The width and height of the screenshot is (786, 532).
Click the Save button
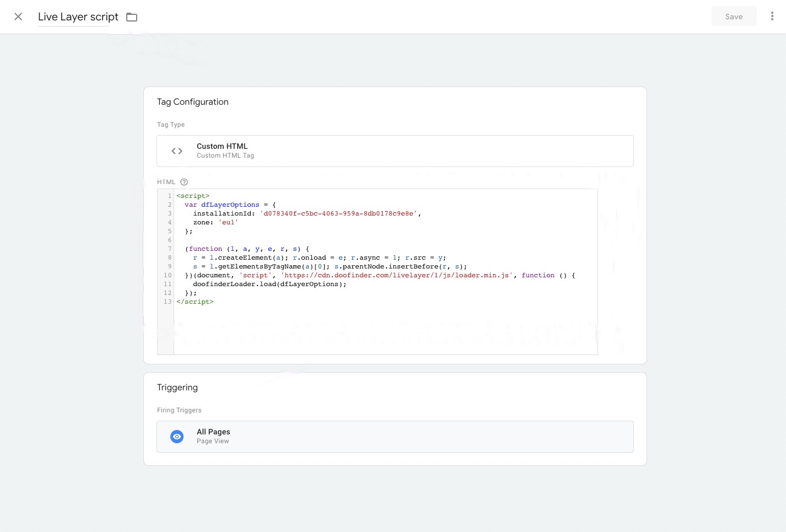tap(734, 17)
